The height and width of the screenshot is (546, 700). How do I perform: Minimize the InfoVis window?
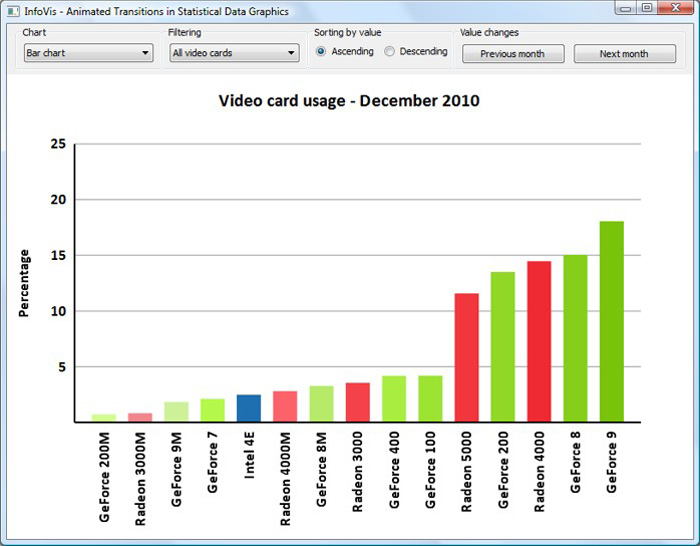(x=626, y=8)
